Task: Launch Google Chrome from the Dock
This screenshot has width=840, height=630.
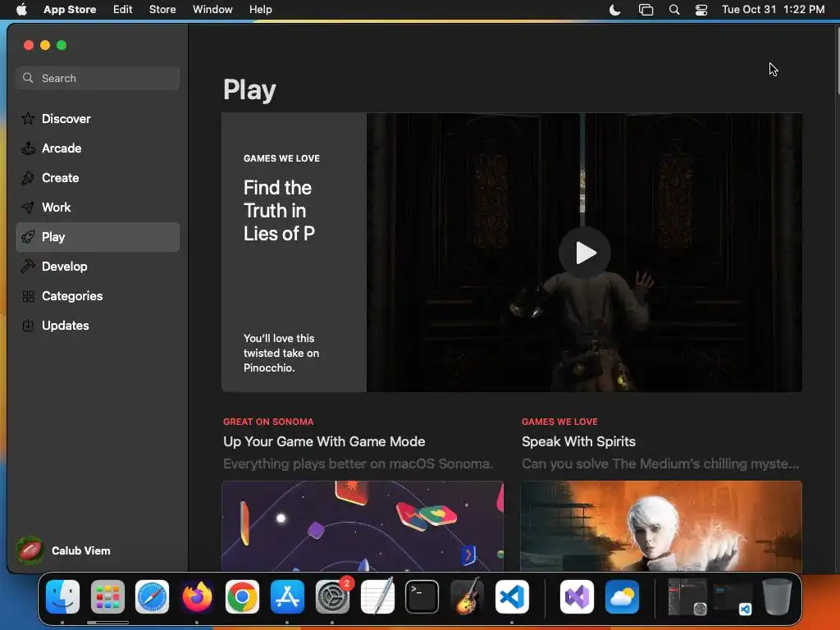Action: coord(242,596)
